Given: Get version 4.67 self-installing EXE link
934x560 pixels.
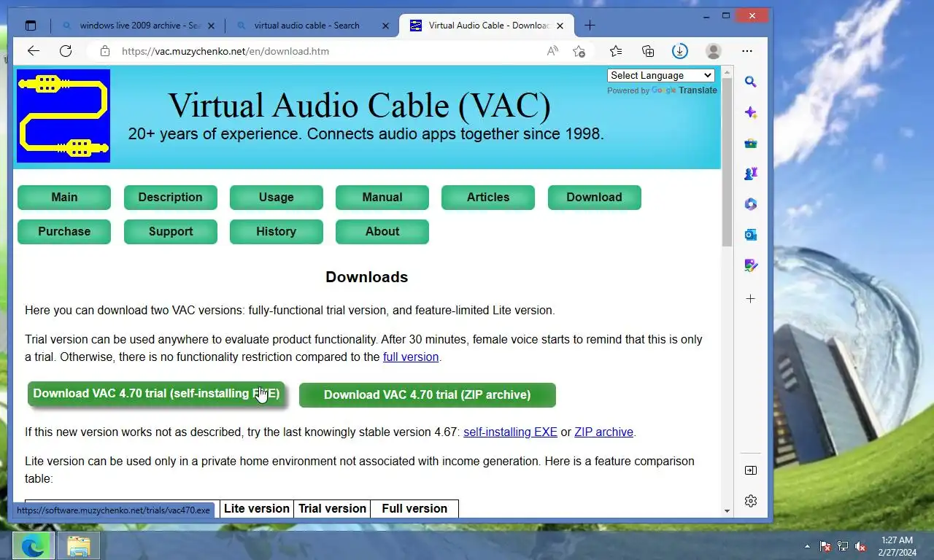Looking at the screenshot, I should pyautogui.click(x=510, y=432).
